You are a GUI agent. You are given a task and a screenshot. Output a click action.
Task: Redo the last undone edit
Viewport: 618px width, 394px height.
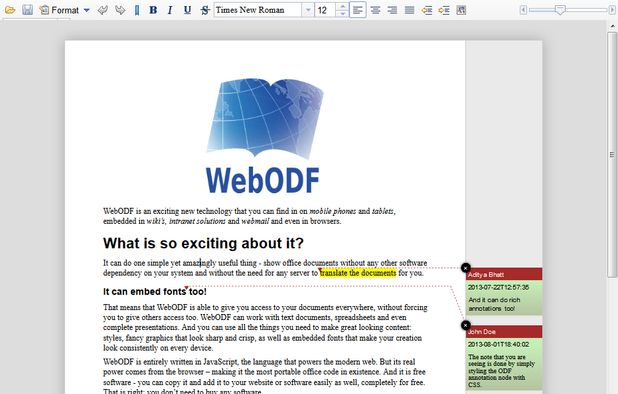[x=120, y=10]
